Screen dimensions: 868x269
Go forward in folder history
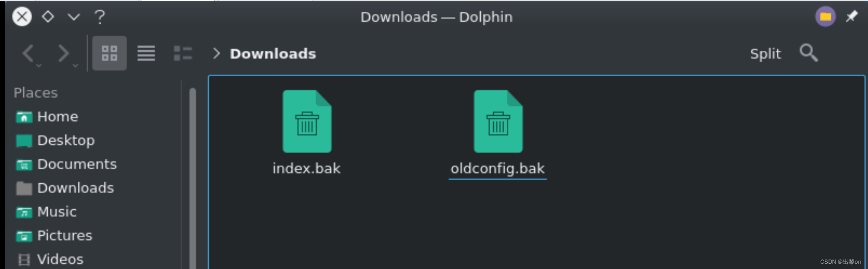pyautogui.click(x=63, y=53)
